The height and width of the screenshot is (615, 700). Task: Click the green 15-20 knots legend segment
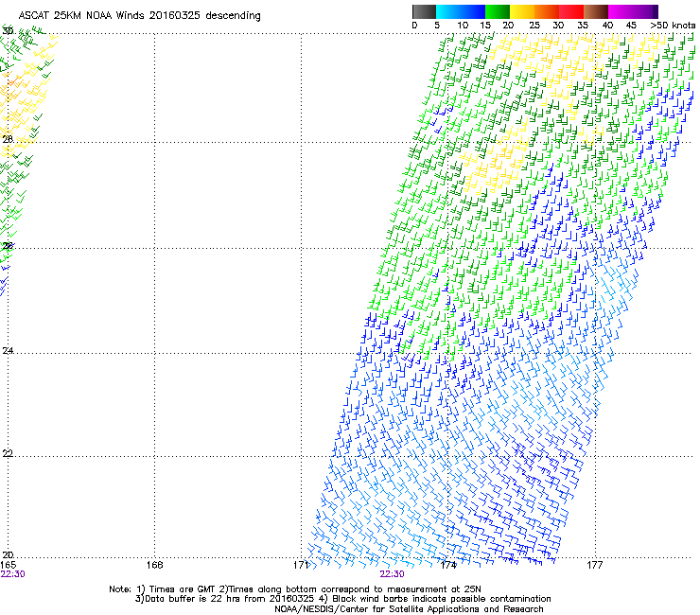point(498,11)
